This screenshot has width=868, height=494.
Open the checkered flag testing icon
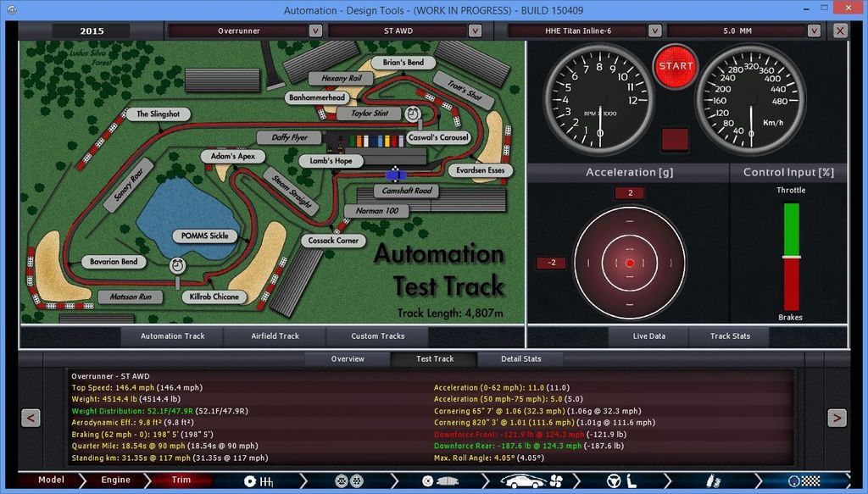(x=804, y=481)
